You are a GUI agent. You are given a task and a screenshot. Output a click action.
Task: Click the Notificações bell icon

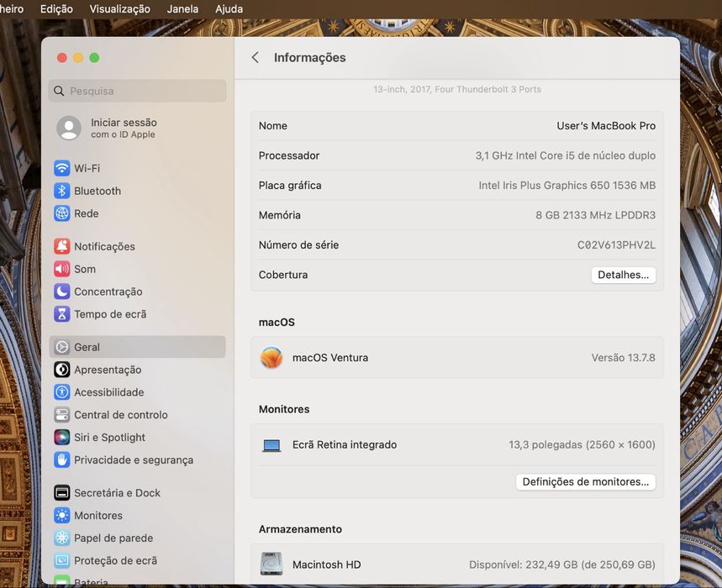[61, 246]
